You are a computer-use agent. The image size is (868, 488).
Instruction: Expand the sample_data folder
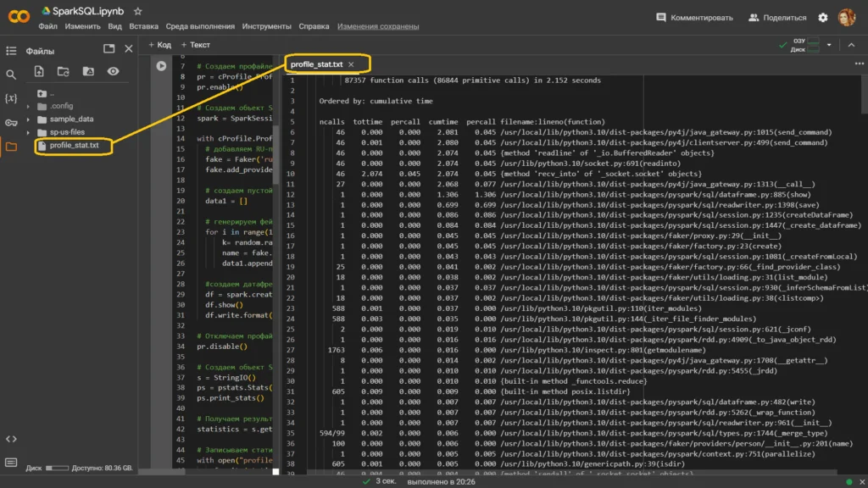point(28,119)
